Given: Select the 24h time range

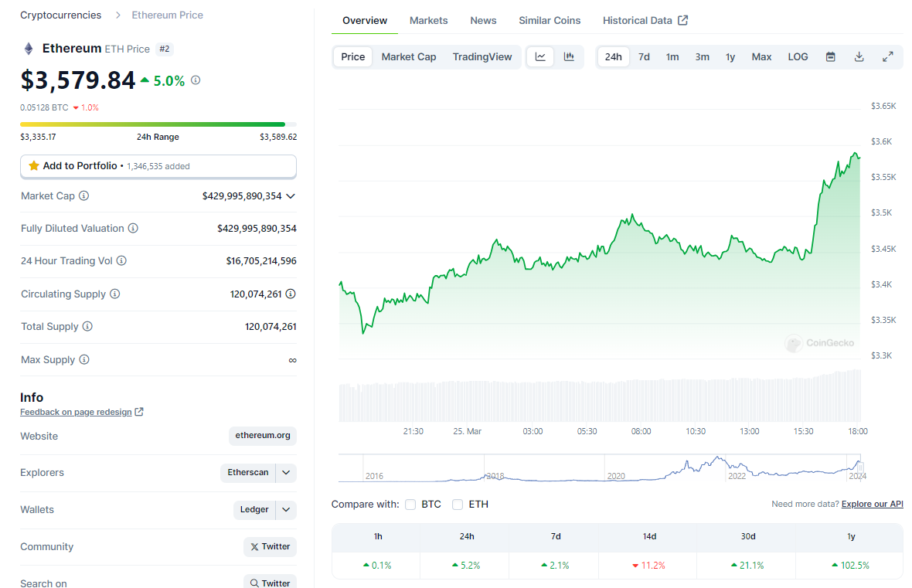Looking at the screenshot, I should pyautogui.click(x=614, y=57).
